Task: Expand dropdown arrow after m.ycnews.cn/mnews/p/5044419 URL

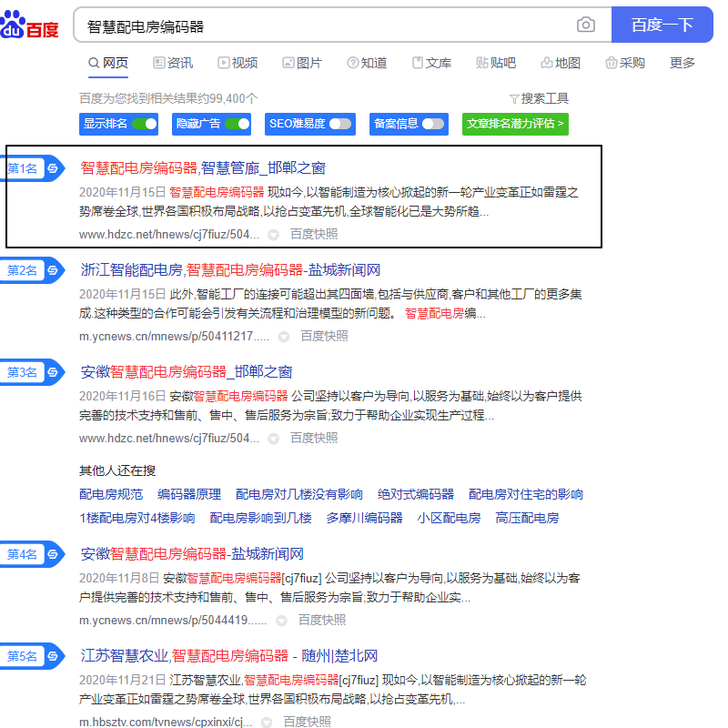Action: coord(281,621)
